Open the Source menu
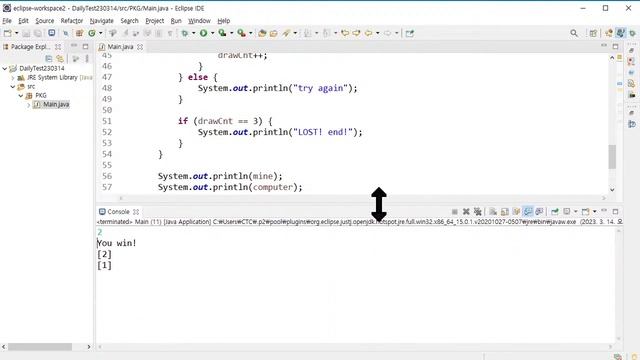Viewport: 640px width, 360px height. pos(44,21)
